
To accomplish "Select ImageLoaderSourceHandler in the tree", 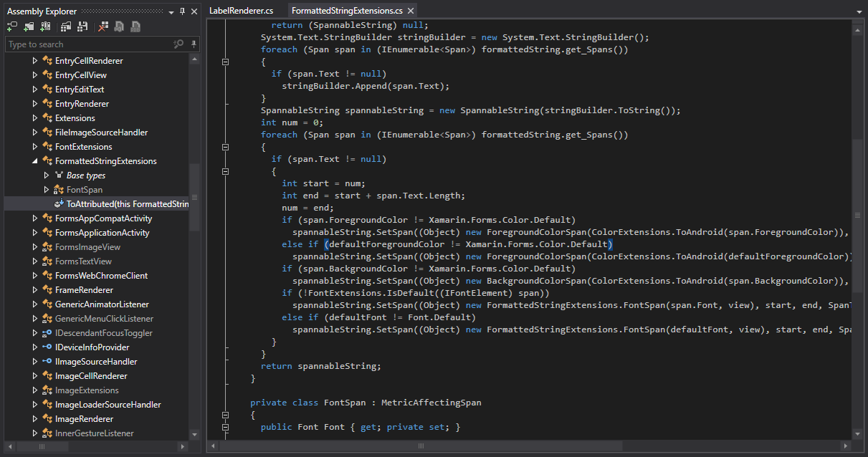I will [x=108, y=405].
